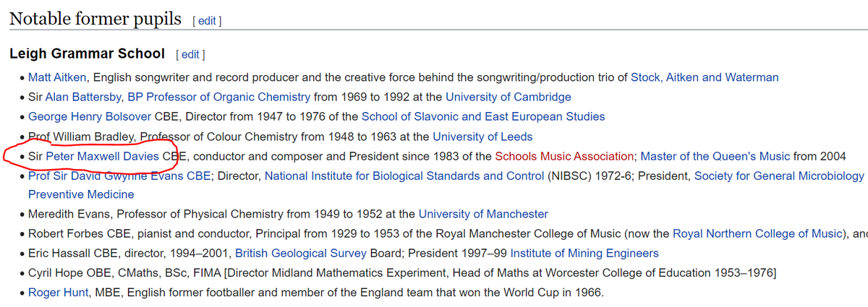Open the Peter Maxwell Davies article
Screen dimensions: 868x307
pos(102,156)
